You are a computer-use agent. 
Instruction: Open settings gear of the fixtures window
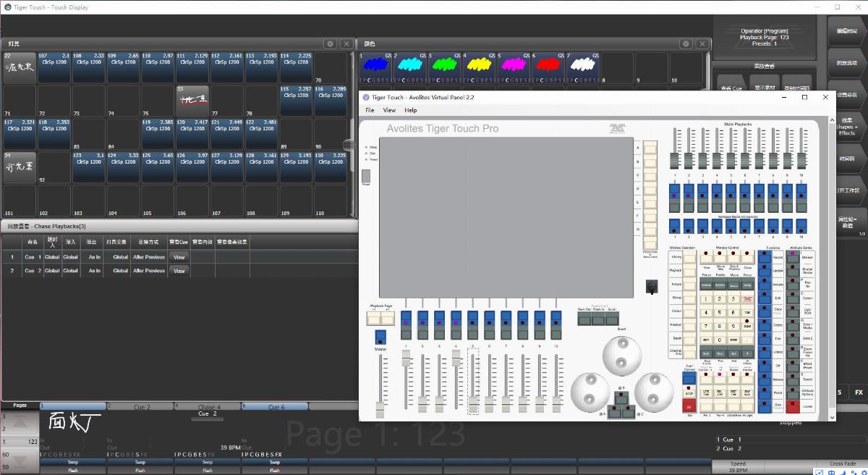click(331, 44)
